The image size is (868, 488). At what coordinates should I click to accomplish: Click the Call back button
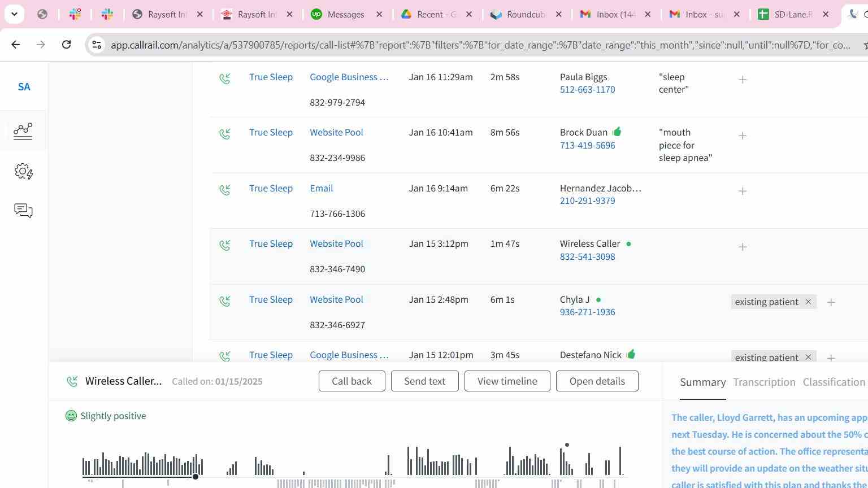pos(351,381)
